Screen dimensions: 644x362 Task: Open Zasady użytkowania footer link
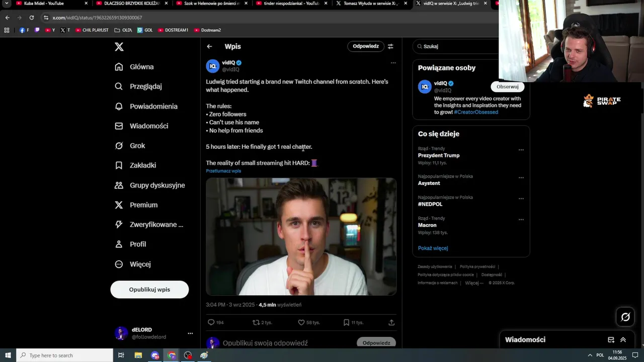coord(435,267)
